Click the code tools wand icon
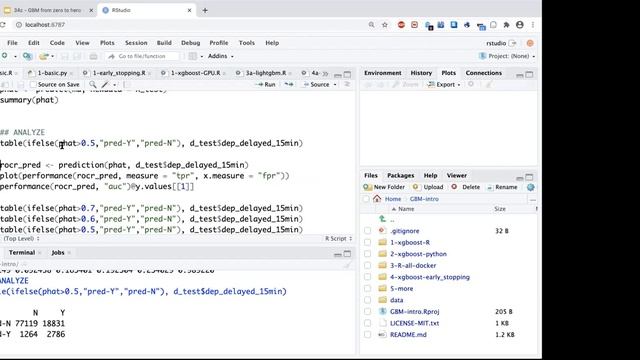The width and height of the screenshot is (640, 360). 105,84
